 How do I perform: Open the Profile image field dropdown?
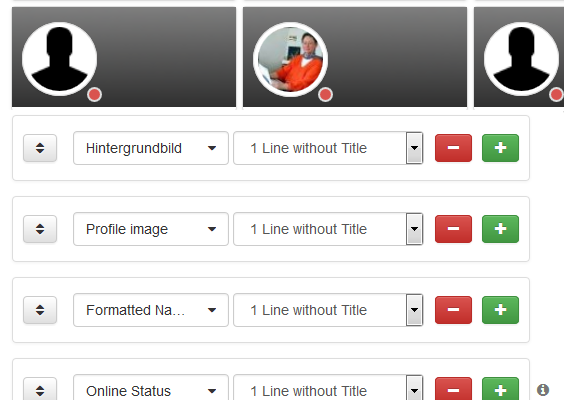click(x=151, y=229)
